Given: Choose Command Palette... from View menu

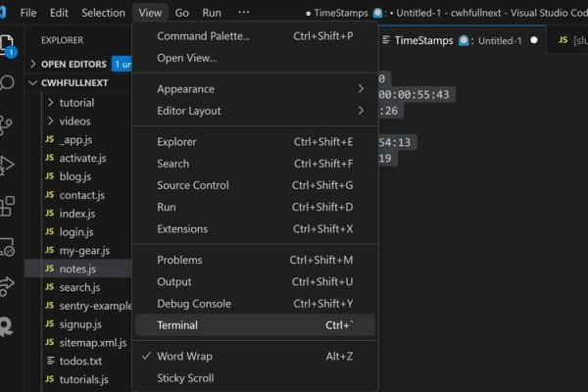Looking at the screenshot, I should 255,36.
